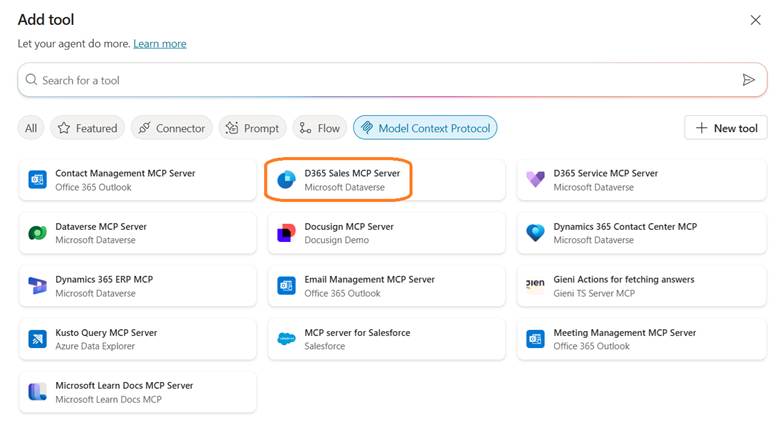
Task: Choose MCP server for Salesforce title
Action: [357, 333]
